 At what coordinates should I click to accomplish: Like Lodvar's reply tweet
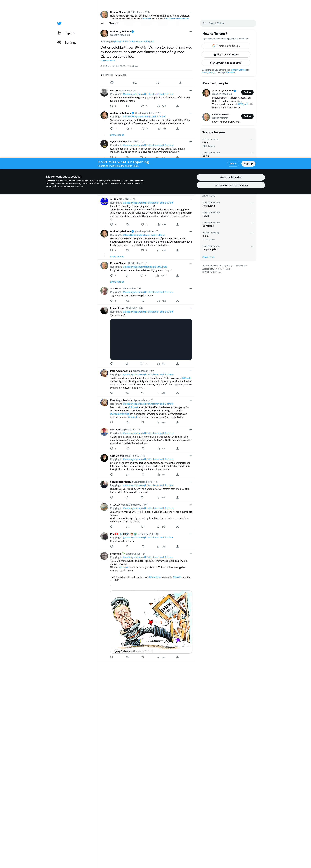tap(142, 106)
